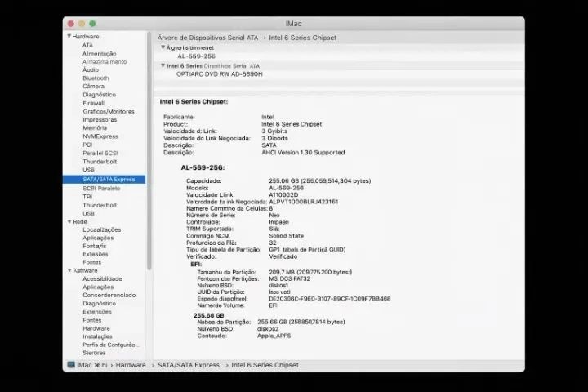Open the Fonta/is entry under Rede

[95, 246]
